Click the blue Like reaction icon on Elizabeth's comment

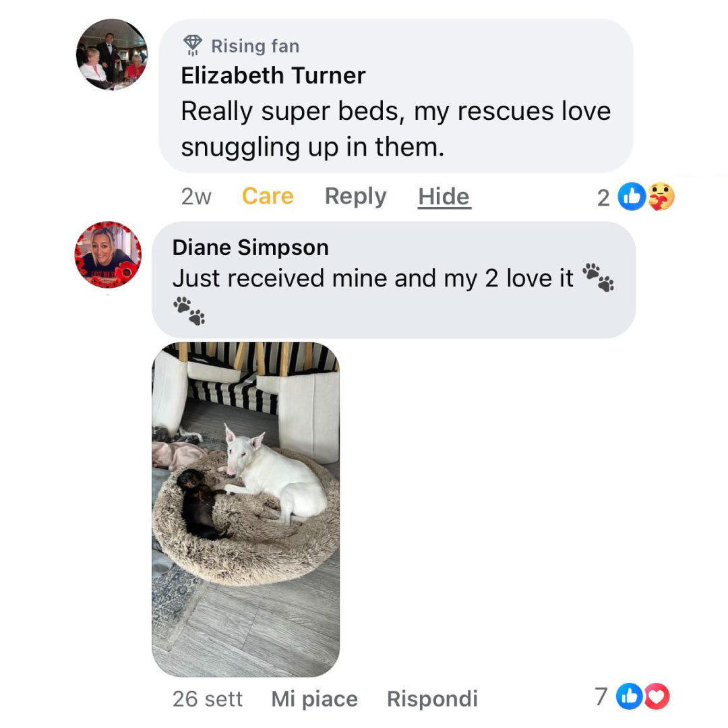tap(632, 196)
